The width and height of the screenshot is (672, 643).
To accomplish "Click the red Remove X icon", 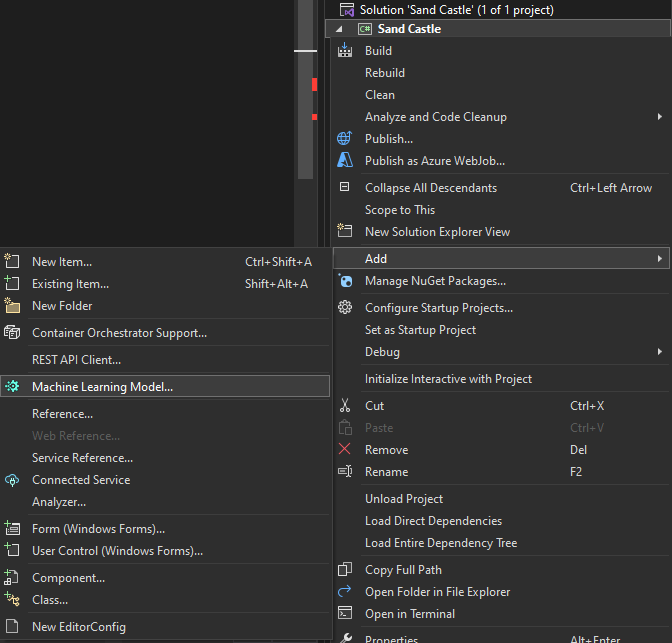I will pos(344,449).
